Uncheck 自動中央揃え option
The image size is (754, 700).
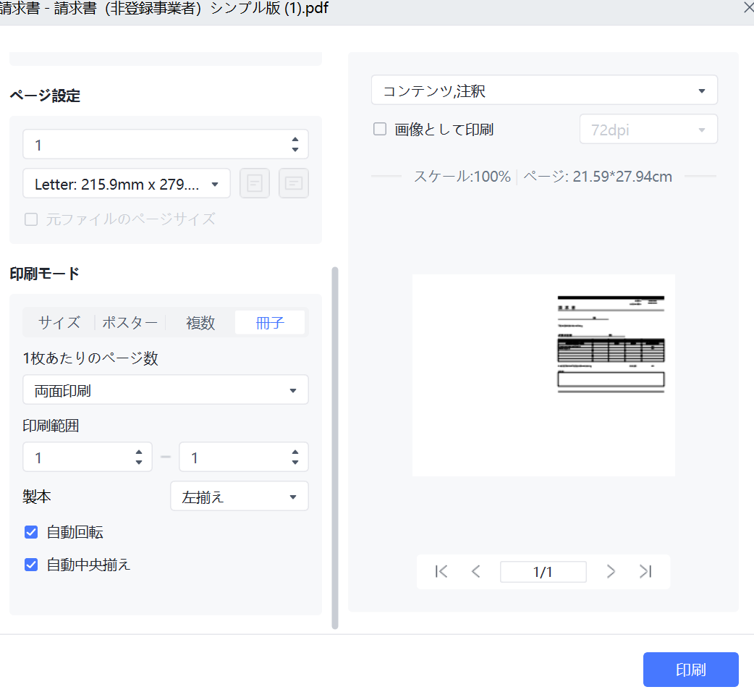[x=31, y=565]
